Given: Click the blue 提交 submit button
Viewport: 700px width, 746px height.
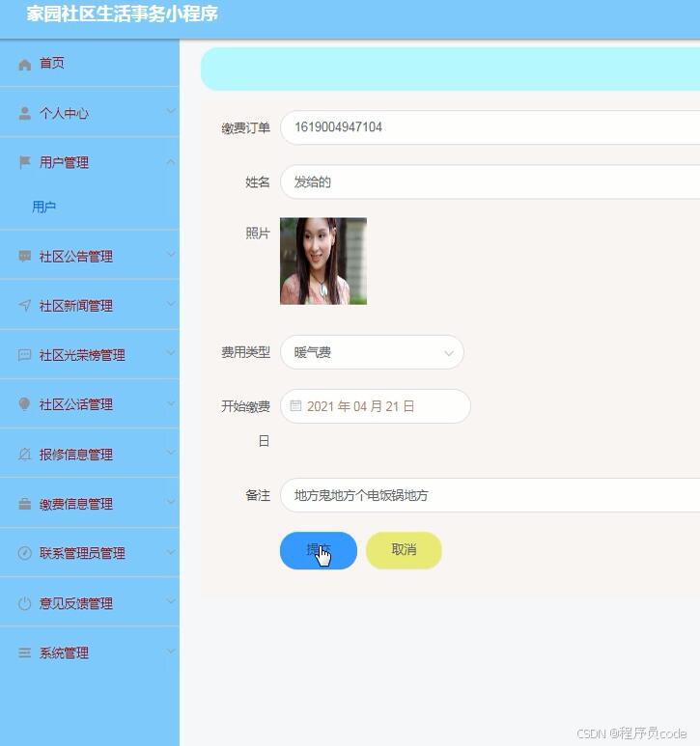Looking at the screenshot, I should click(319, 550).
